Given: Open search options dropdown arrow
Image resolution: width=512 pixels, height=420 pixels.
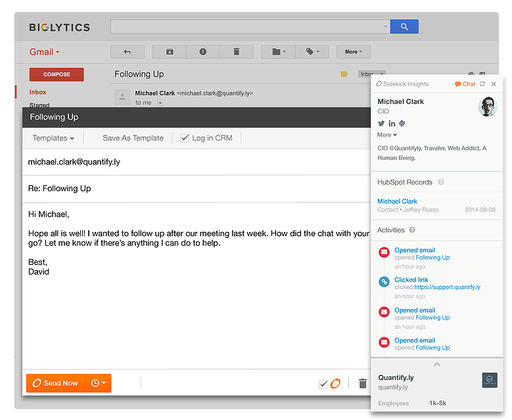Looking at the screenshot, I should pyautogui.click(x=385, y=26).
